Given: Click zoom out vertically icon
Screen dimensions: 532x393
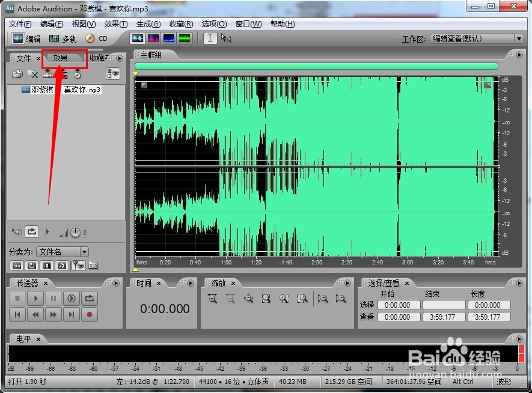Looking at the screenshot, I should [340, 299].
